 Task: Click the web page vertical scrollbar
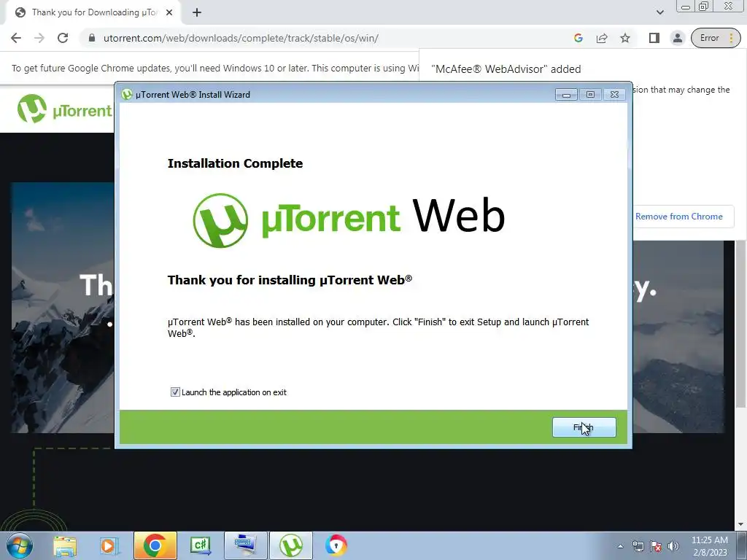pyautogui.click(x=740, y=324)
